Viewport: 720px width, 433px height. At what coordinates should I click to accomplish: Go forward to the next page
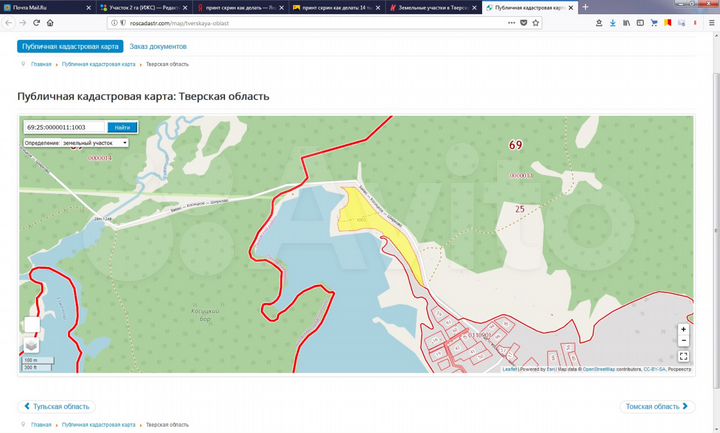tap(22, 22)
